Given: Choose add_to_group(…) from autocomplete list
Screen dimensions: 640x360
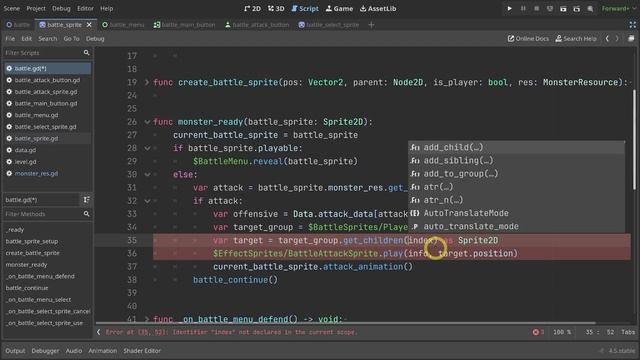Looking at the screenshot, I should pyautogui.click(x=516, y=173).
